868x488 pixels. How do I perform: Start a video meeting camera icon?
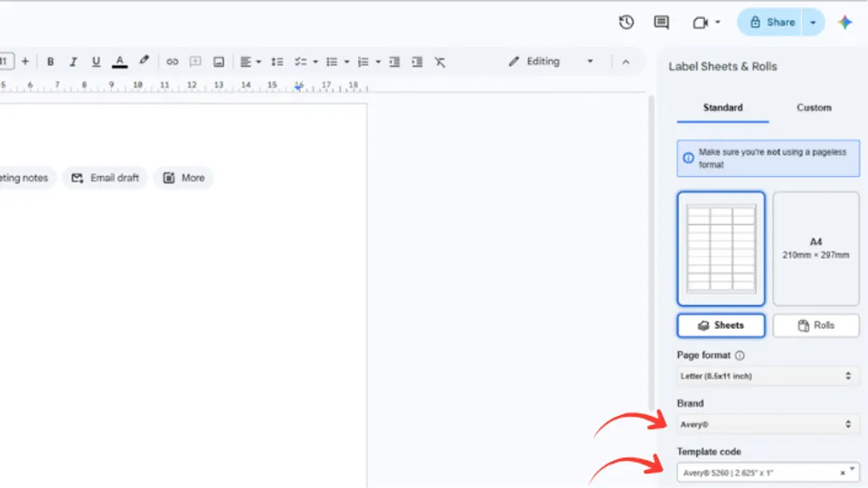click(700, 23)
